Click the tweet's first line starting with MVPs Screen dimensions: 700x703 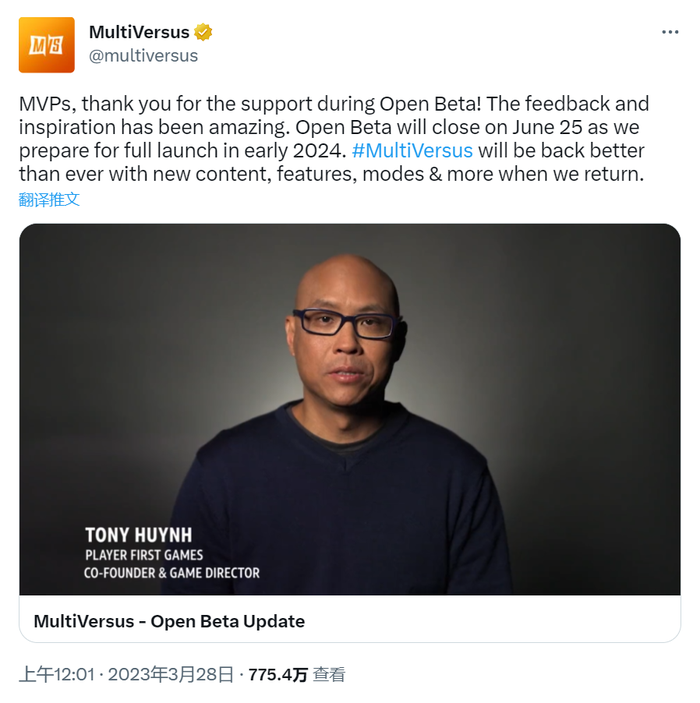[x=334, y=104]
